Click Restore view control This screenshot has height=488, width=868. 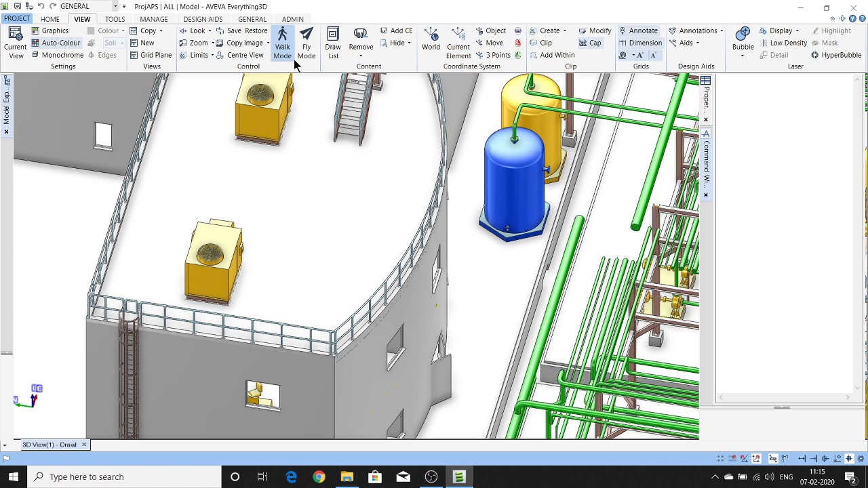click(256, 30)
